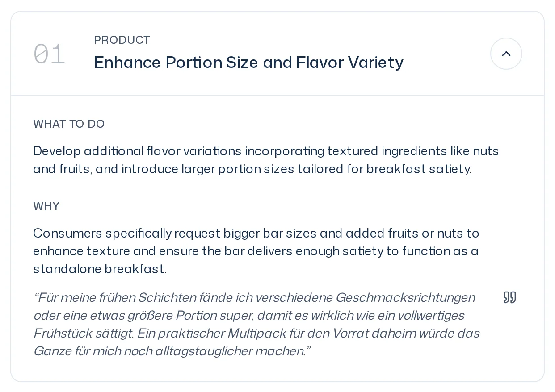
Task: Click the phrase breakfast satiety in What To Do
Action: [x=419, y=170]
